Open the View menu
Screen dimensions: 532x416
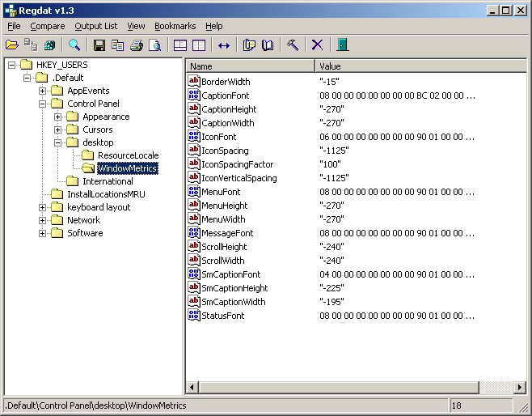click(136, 26)
